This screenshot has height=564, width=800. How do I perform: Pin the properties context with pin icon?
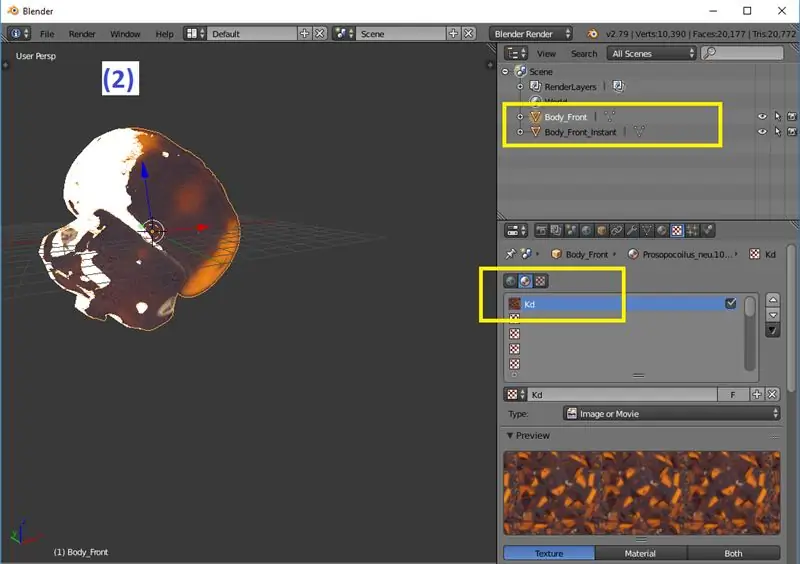tap(510, 254)
